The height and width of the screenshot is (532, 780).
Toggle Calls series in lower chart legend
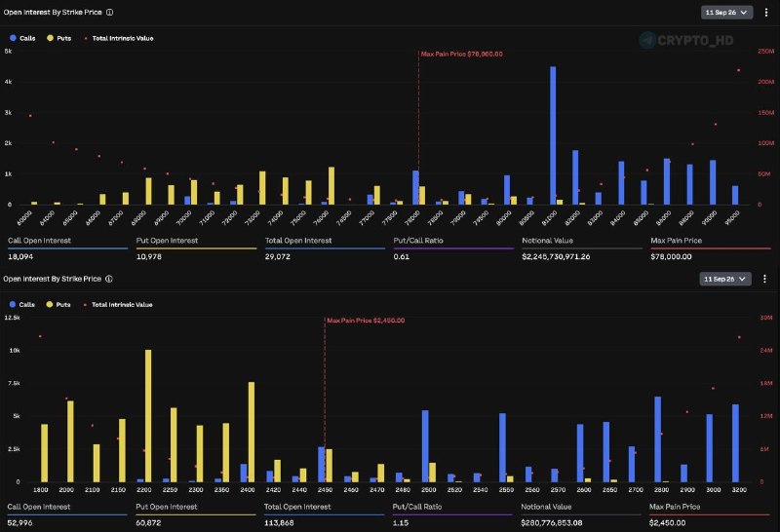tap(21, 305)
